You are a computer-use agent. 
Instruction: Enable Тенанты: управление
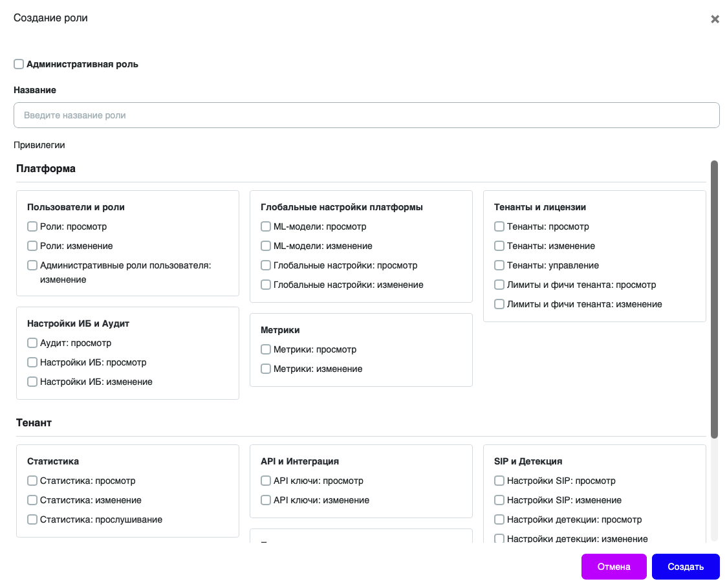click(499, 265)
